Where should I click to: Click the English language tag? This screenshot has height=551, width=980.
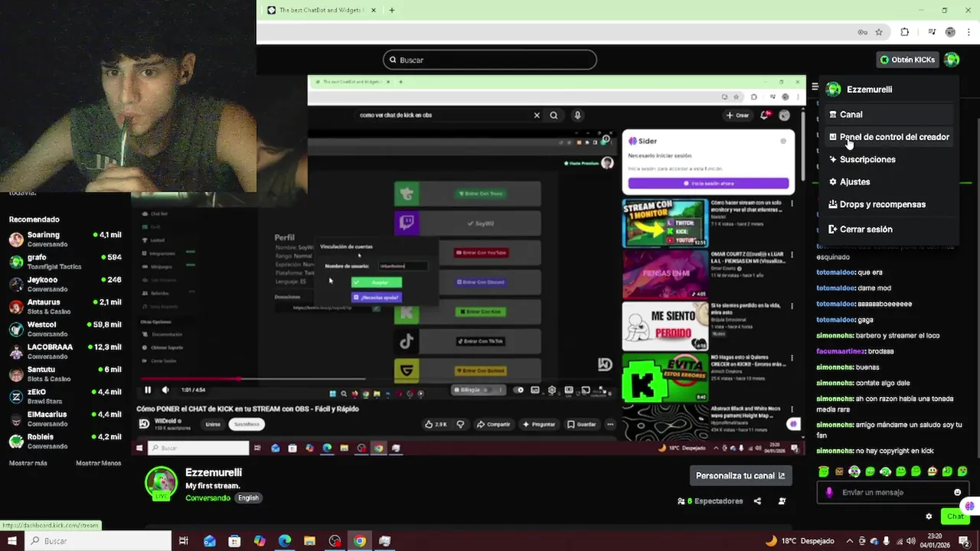[248, 498]
